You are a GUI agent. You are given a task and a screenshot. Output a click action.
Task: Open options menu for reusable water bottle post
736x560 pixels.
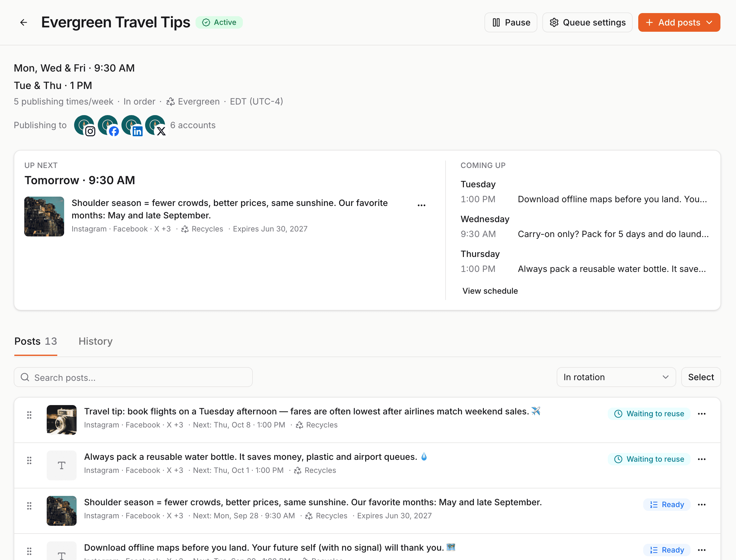pyautogui.click(x=702, y=459)
